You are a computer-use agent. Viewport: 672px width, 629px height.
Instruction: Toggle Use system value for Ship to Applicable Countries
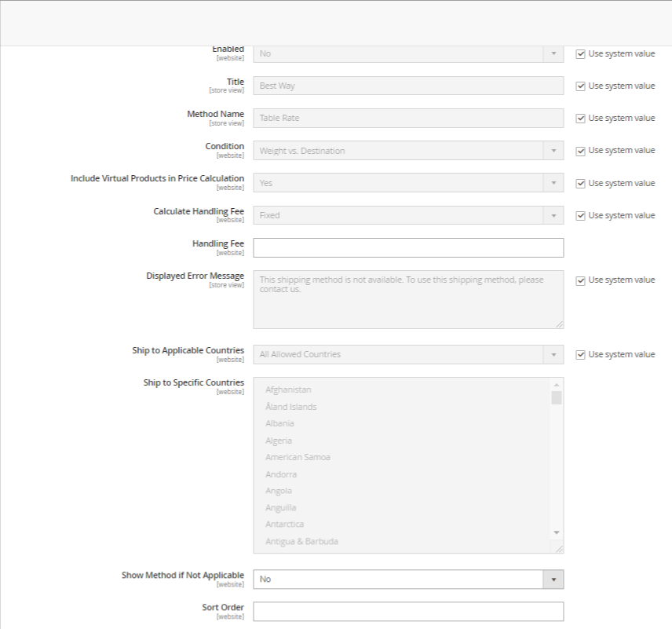[581, 355]
